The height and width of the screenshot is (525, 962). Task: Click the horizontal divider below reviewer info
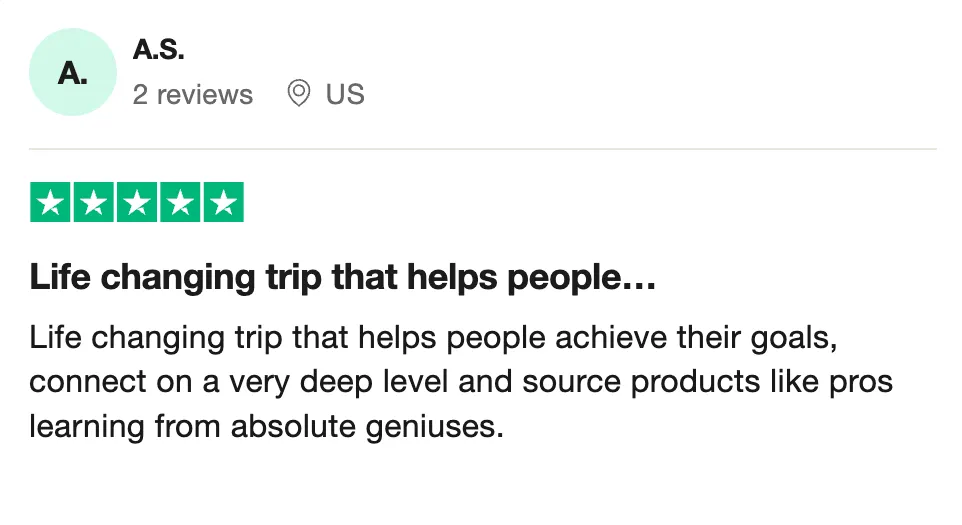(482, 149)
